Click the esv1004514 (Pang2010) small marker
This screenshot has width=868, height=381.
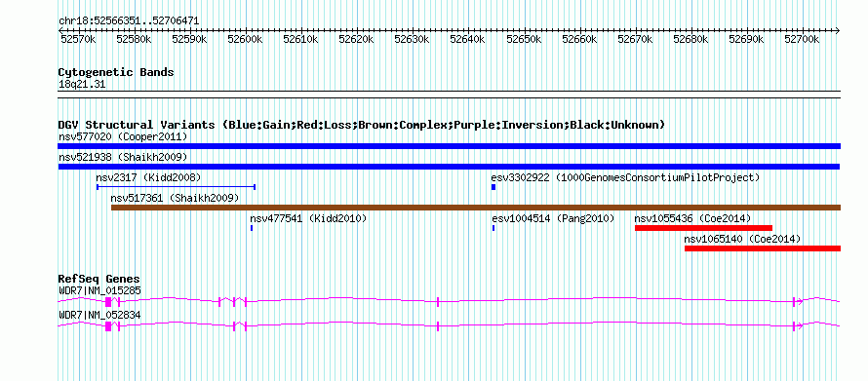(x=493, y=228)
